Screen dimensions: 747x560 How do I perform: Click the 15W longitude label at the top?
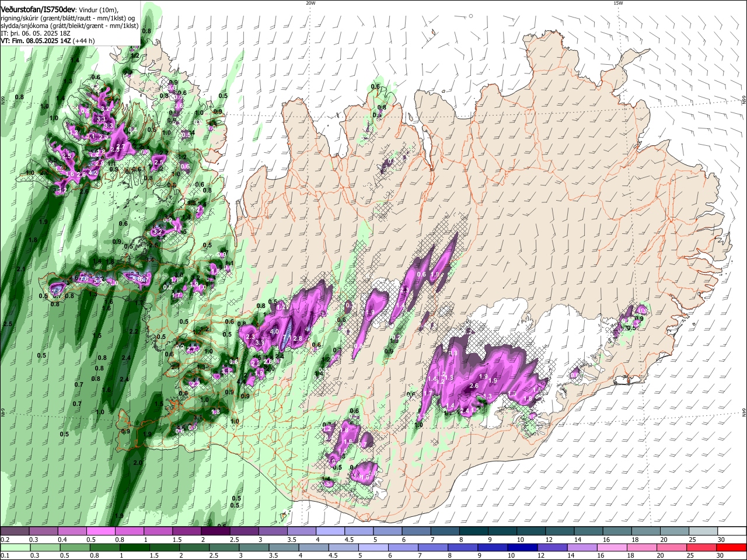(618, 3)
